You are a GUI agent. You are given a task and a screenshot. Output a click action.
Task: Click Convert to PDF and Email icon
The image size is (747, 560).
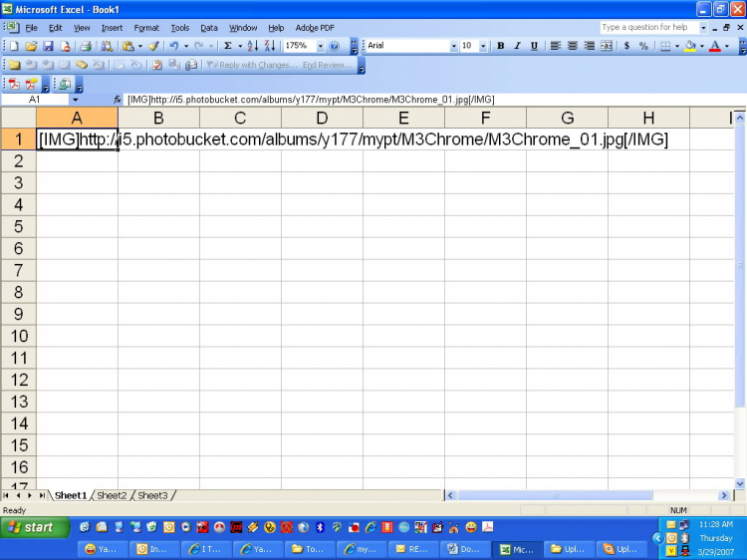pyautogui.click(x=32, y=85)
